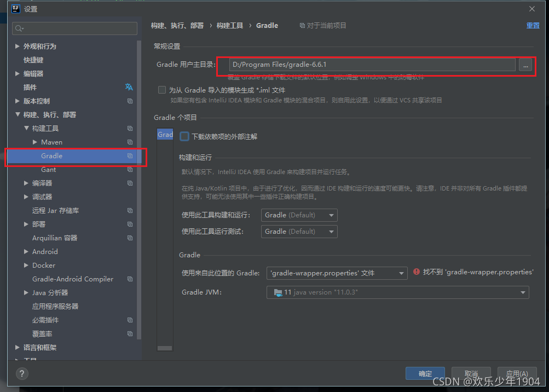The width and height of the screenshot is (549, 392).
Task: Click 构建、执行、部署 in the breadcrumb
Action: pos(177,26)
